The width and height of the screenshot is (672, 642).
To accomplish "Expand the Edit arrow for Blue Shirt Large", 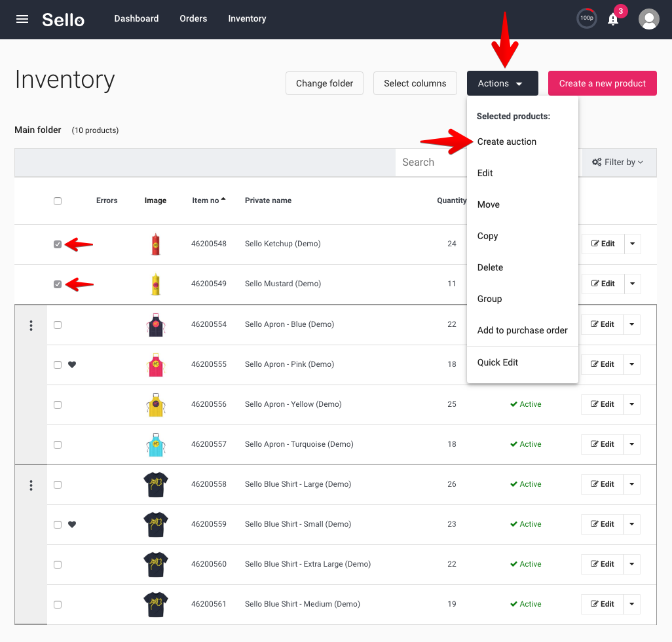I will pyautogui.click(x=632, y=484).
